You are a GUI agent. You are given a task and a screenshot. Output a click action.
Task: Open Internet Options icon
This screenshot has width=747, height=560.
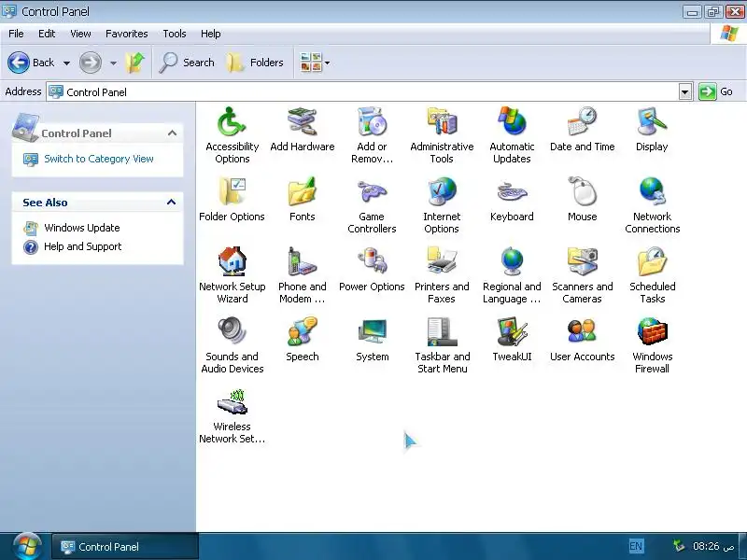click(x=442, y=204)
